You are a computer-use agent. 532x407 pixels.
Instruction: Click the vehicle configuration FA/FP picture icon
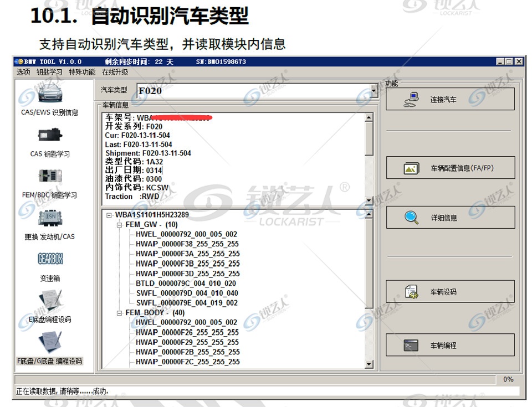411,168
